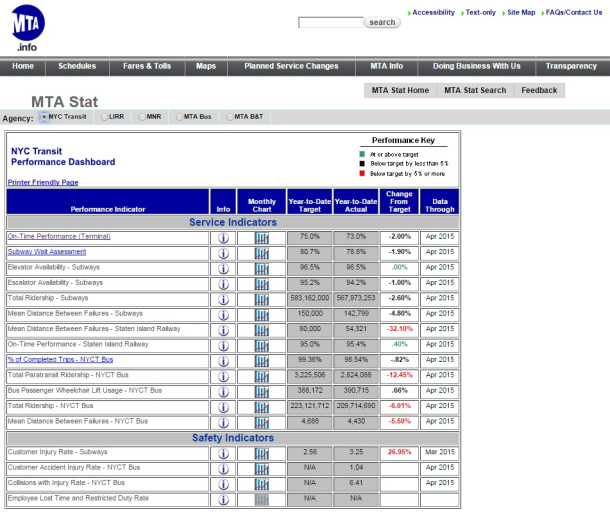This screenshot has width=610, height=512.
Task: View monthly chart for Total Paratransit Ridership
Action: [x=261, y=377]
